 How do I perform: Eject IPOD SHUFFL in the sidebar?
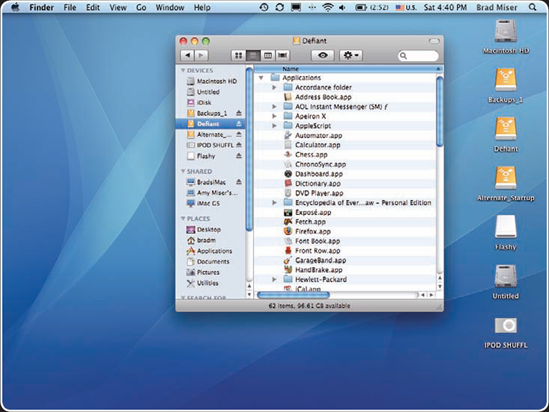(x=239, y=145)
